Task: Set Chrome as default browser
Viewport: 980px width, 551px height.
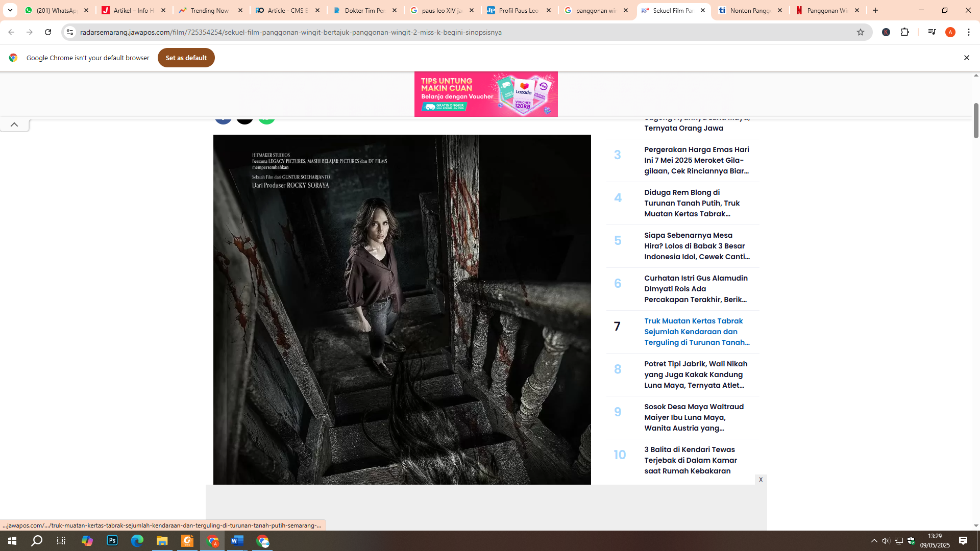Action: point(186,58)
